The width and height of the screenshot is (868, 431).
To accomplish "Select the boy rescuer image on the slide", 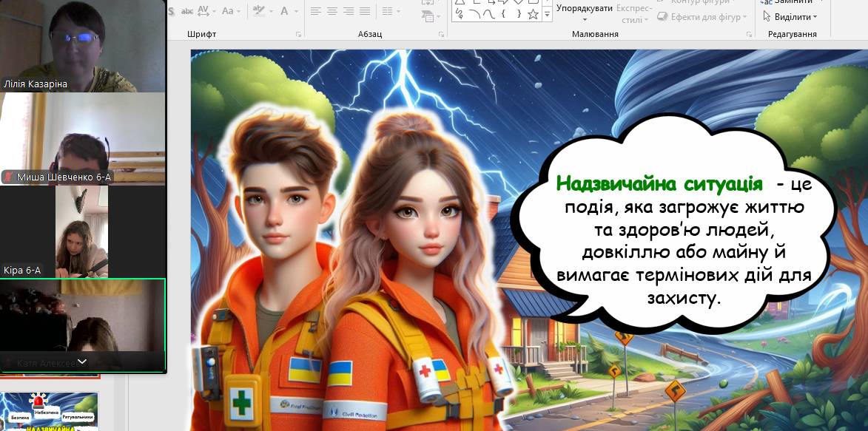I will [x=272, y=271].
